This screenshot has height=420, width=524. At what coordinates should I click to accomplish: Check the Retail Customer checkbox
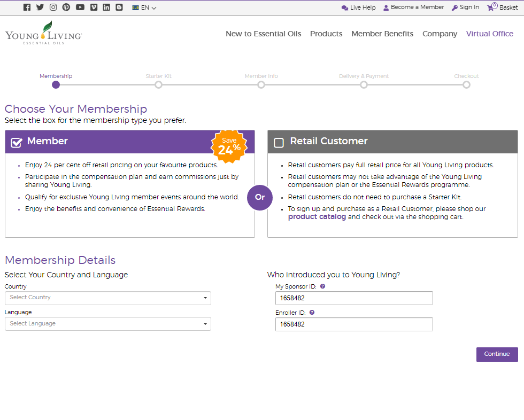[x=279, y=143]
